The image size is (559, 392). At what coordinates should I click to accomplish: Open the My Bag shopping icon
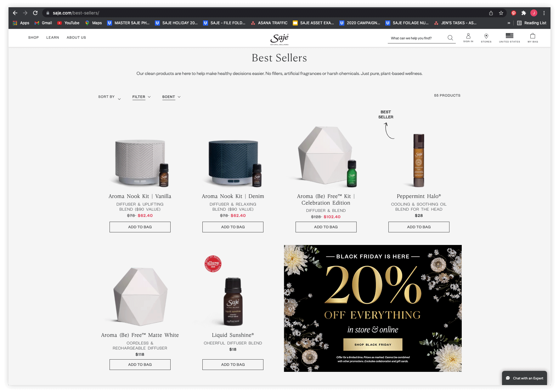pyautogui.click(x=533, y=36)
